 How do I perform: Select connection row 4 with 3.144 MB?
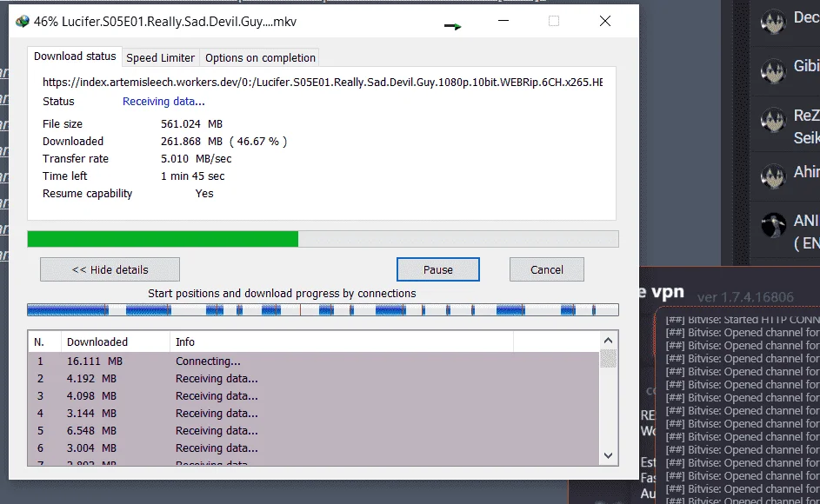313,413
